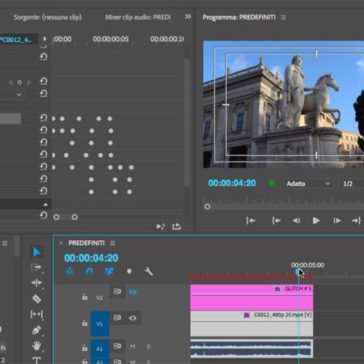Go to previous keyframe arrow
The width and height of the screenshot is (364, 364).
click(x=11, y=82)
